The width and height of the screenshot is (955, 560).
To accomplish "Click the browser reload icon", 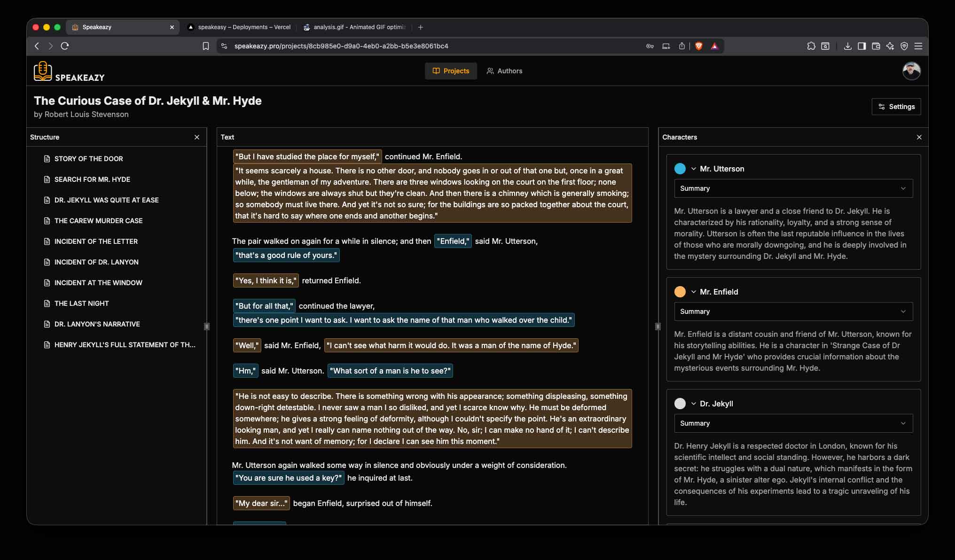I will click(x=65, y=46).
